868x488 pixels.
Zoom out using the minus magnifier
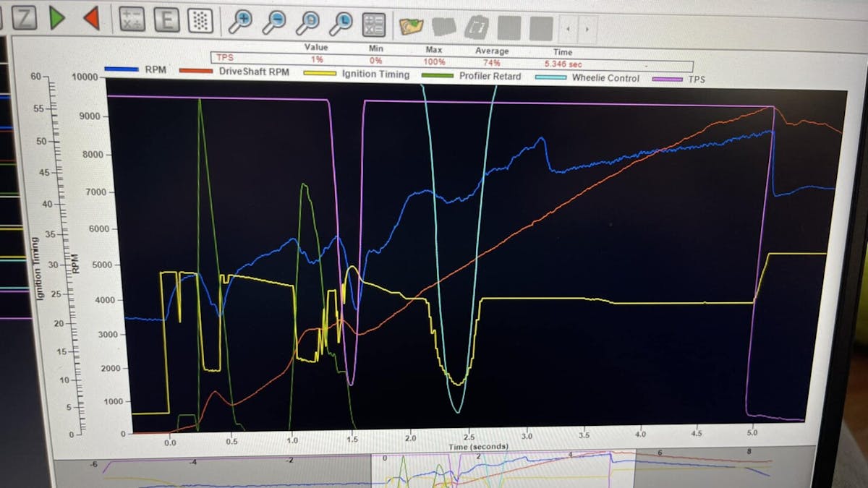[x=277, y=22]
